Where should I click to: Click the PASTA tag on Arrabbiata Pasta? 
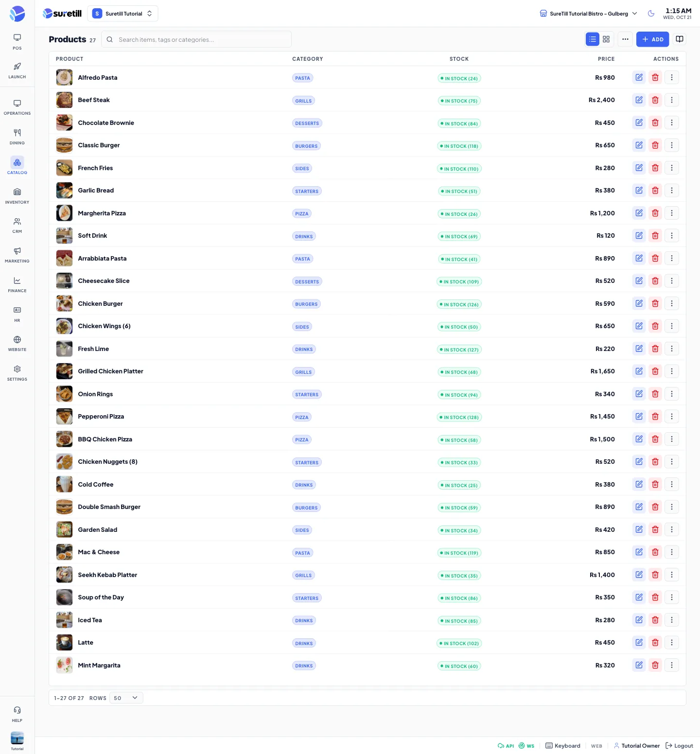coord(302,259)
